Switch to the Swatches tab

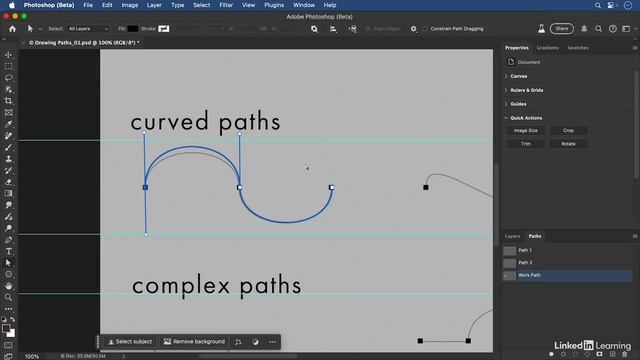[578, 48]
